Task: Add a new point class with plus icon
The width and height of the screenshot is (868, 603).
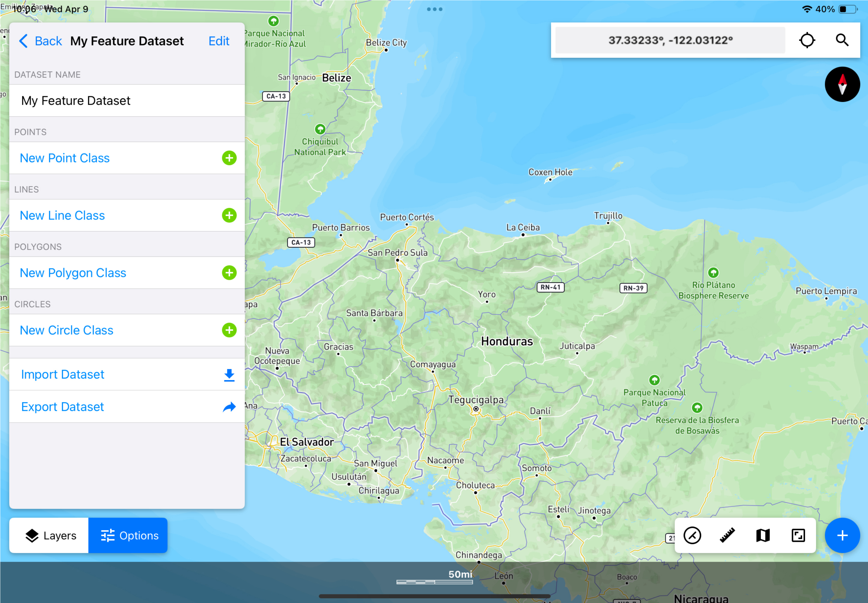Action: pos(229,158)
